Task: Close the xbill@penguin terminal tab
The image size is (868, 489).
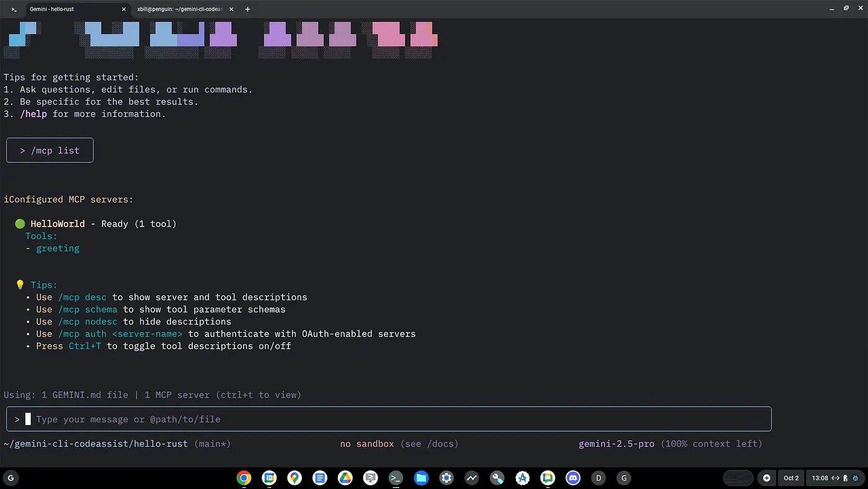Action: 231,9
